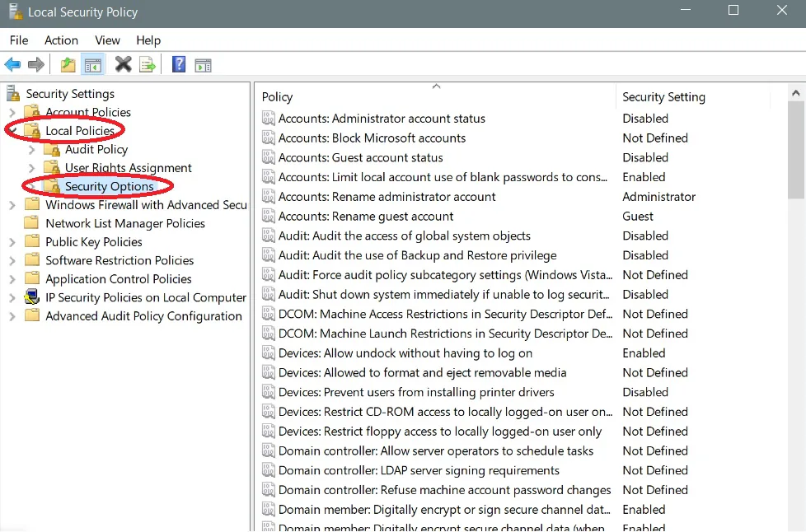Click icon beside Audit: Audit global system objects
Screen dimensions: 806x532
(x=269, y=236)
